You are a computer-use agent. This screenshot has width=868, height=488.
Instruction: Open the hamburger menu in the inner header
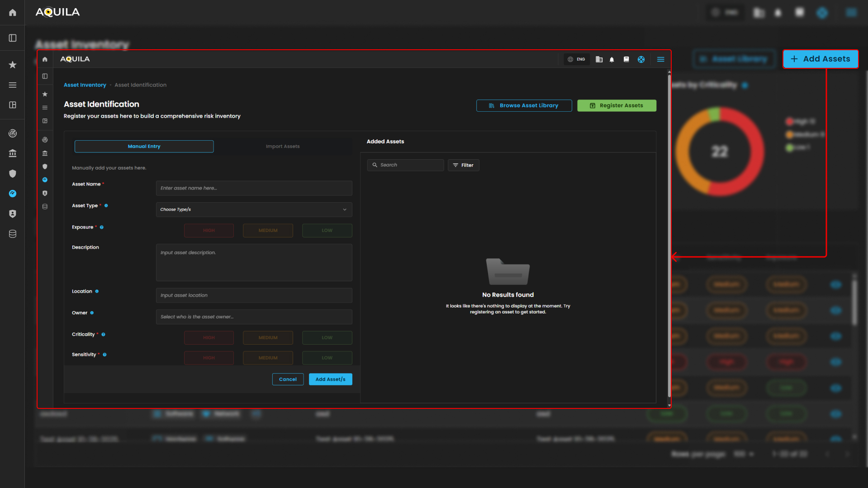pos(660,59)
